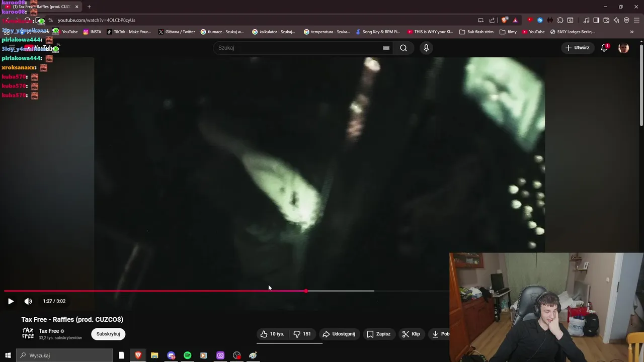Open the browser hamburger main menu
The image size is (644, 362).
pos(636,20)
